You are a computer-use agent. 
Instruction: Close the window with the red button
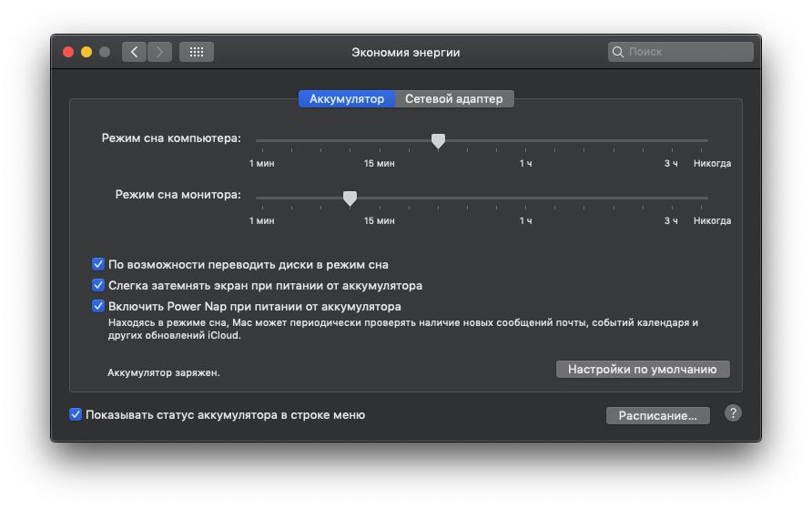pos(68,52)
